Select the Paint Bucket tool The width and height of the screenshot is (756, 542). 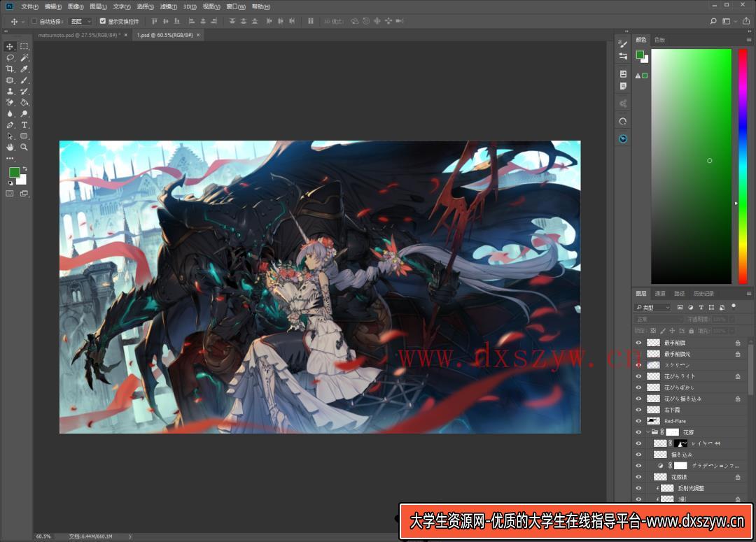click(x=24, y=102)
